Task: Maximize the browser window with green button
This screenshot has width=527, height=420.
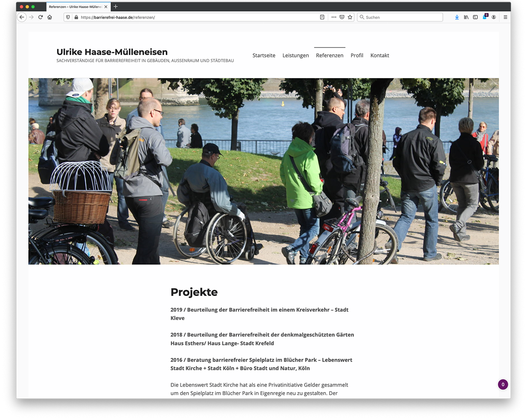Action: tap(33, 7)
